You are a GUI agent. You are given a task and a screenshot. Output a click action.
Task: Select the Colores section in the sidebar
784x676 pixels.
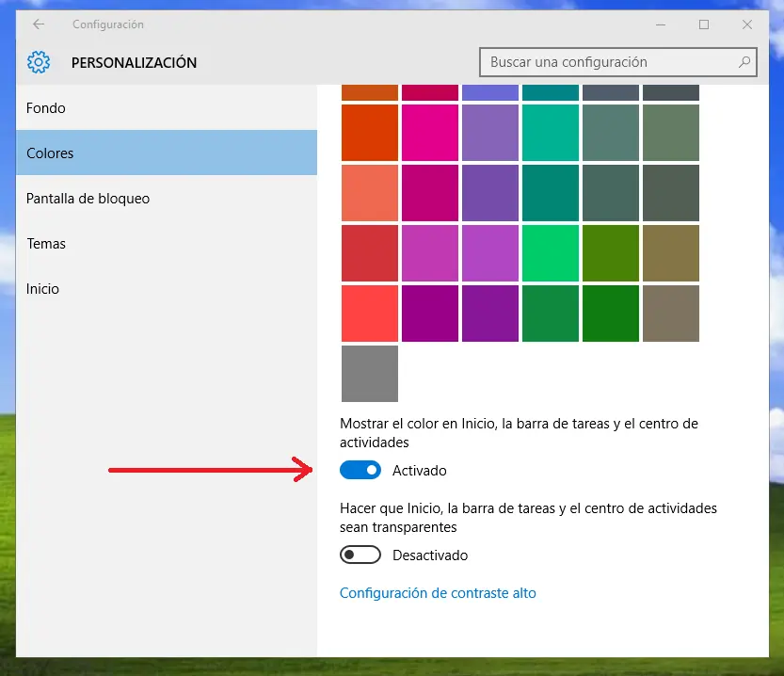[52, 153]
